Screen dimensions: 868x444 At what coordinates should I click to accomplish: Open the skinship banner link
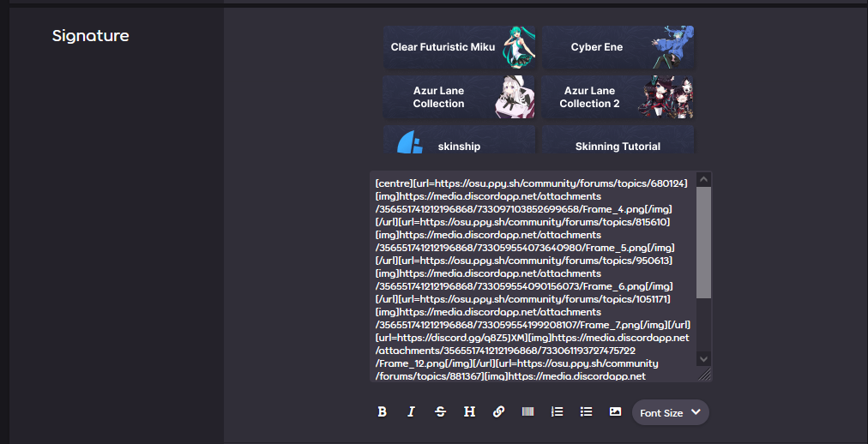tap(459, 140)
